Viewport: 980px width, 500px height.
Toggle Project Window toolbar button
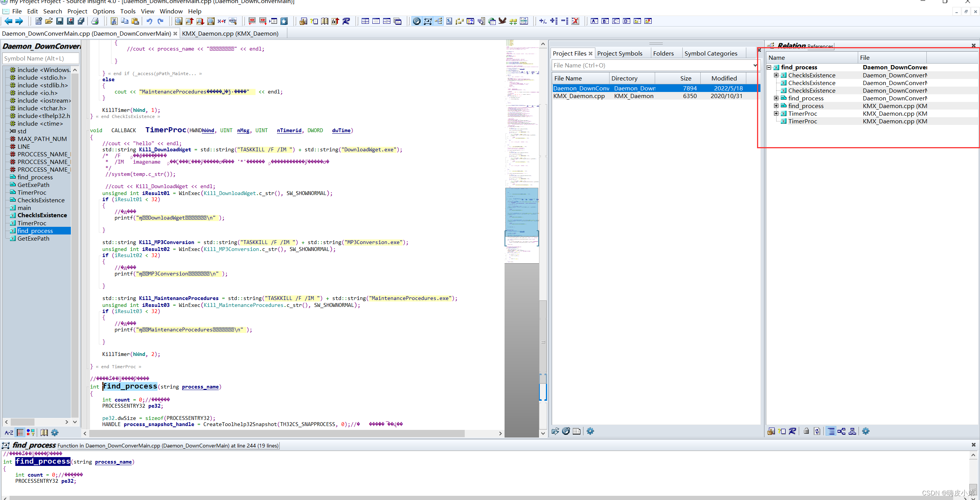[417, 21]
